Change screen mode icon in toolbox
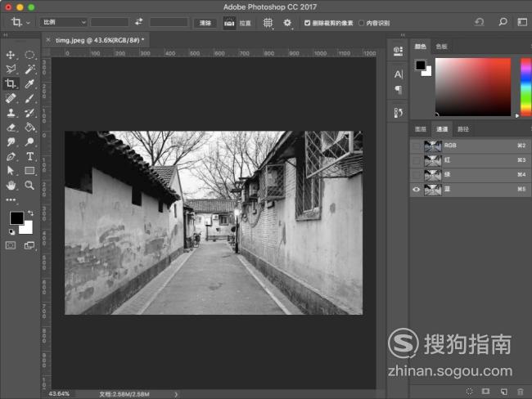 (29, 245)
